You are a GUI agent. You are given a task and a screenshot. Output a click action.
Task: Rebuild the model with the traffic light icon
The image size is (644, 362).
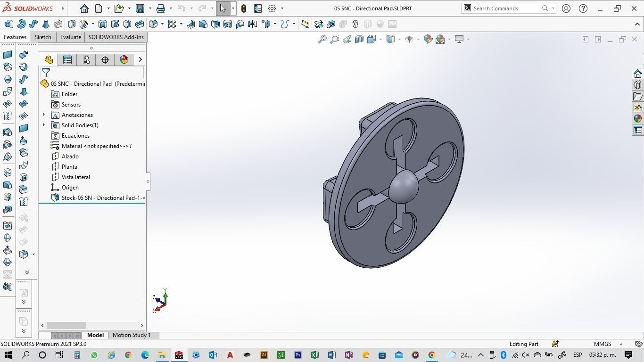243,8
